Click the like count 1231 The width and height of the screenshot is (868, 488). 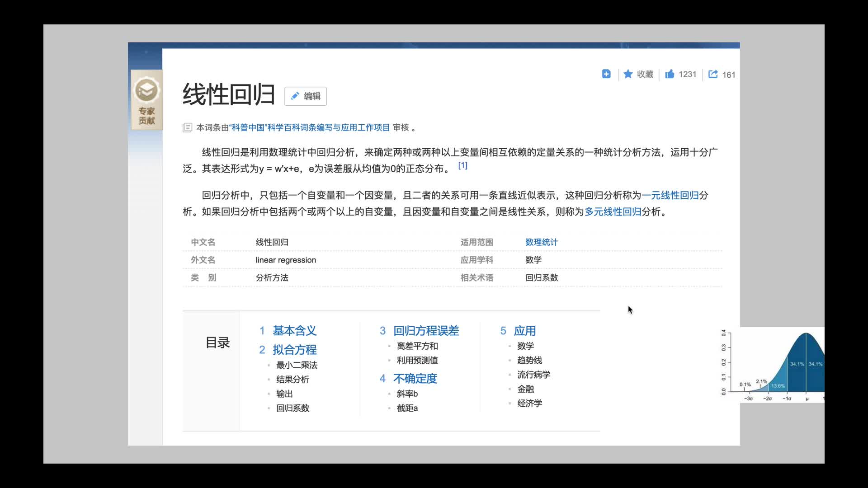point(687,74)
